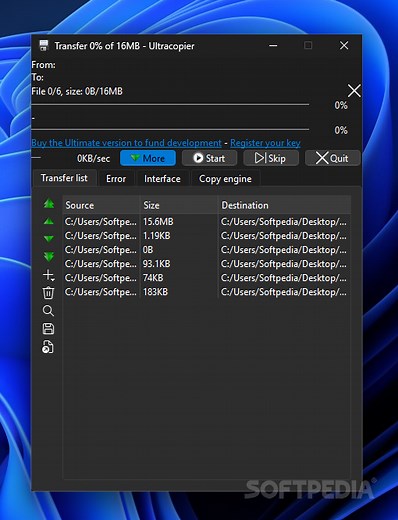Image resolution: width=398 pixels, height=520 pixels.
Task: Select the row with size 15.6MB
Action: click(207, 222)
